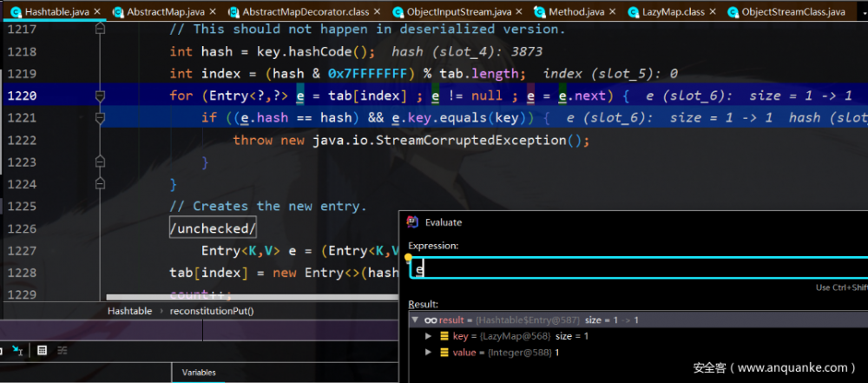
Task: Click line number 1222 in gutter
Action: point(23,140)
